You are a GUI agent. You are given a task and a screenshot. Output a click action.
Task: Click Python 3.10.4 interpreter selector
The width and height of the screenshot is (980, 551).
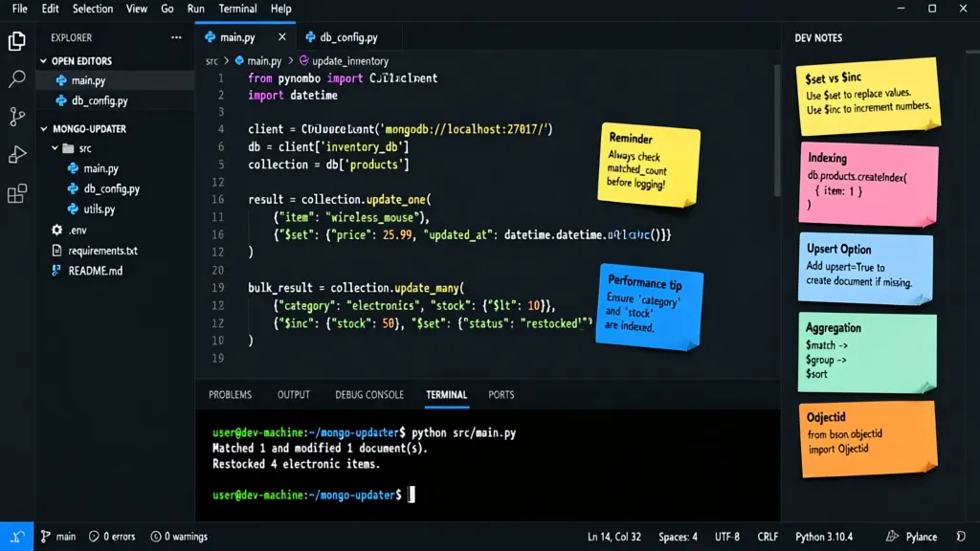pos(824,537)
